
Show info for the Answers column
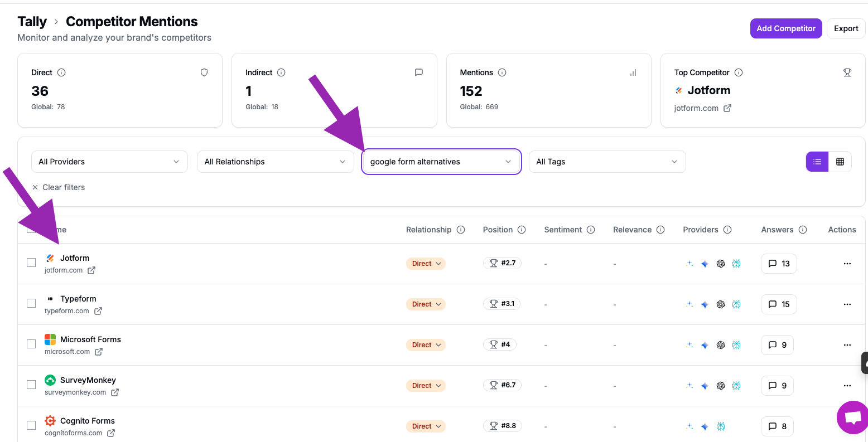(803, 230)
